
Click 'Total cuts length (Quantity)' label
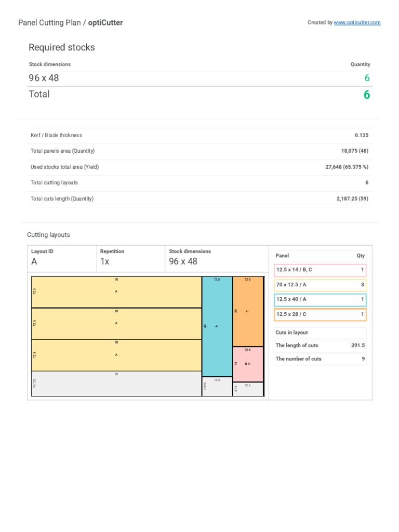(62, 198)
